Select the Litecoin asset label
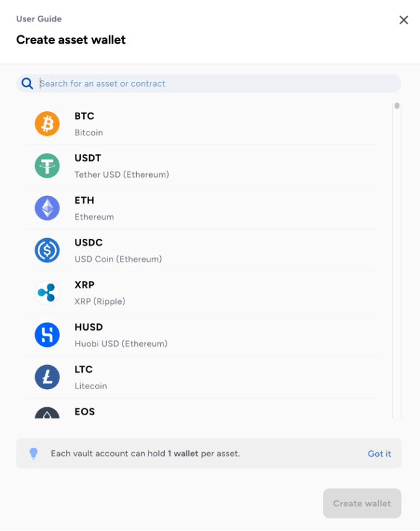 coord(91,386)
